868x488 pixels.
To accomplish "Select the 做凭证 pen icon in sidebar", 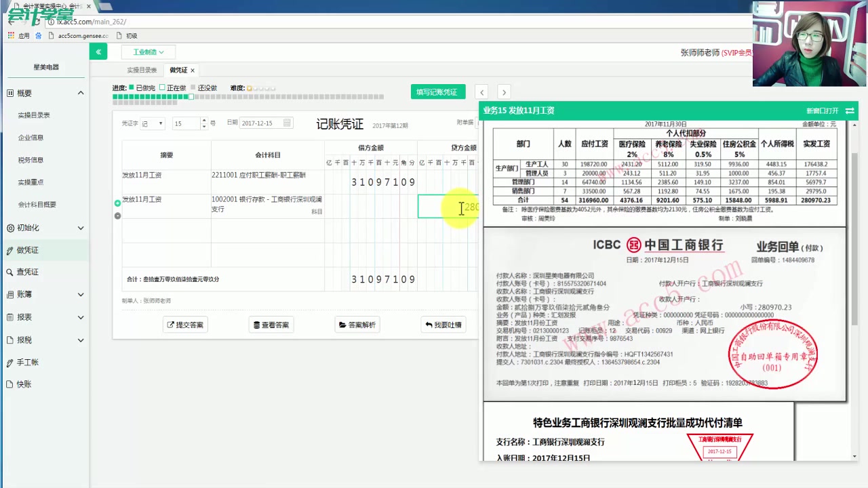I will (x=10, y=250).
